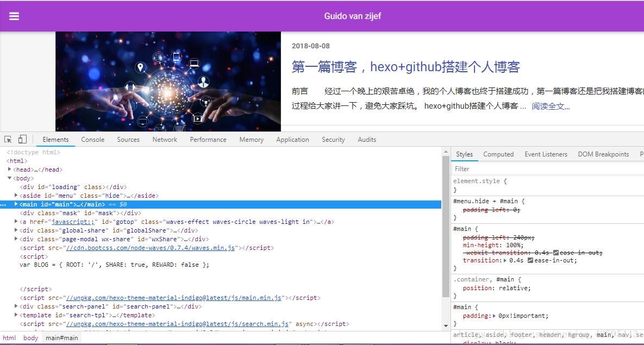Image resolution: width=644 pixels, height=345 pixels.
Task: Expand the aside id="menu" node
Action: (16, 196)
